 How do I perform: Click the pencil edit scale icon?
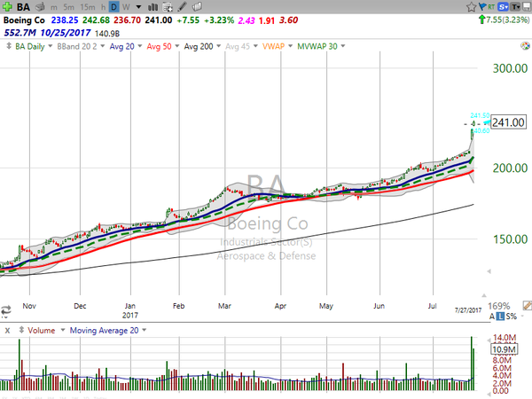coord(528,305)
